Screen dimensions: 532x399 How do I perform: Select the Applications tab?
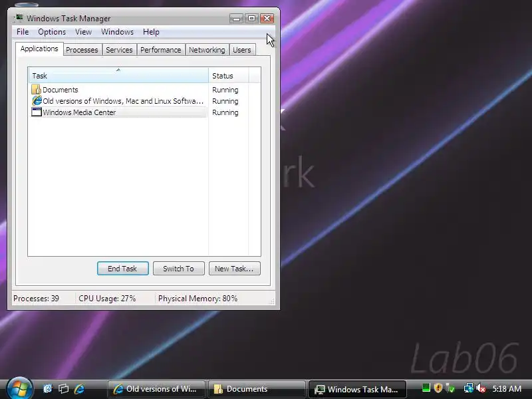coord(39,49)
